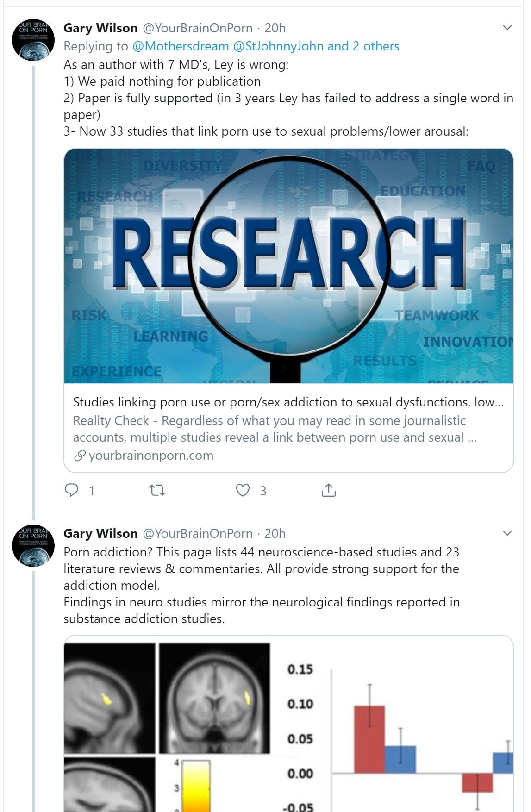This screenshot has width=531, height=812.
Task: Expand the second tweet's chevron menu
Action: 507,533
